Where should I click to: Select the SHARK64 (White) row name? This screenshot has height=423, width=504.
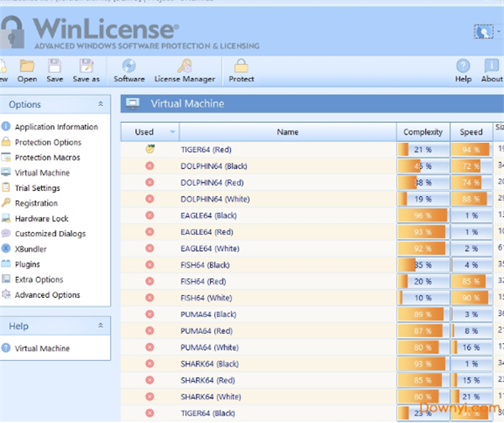click(211, 397)
